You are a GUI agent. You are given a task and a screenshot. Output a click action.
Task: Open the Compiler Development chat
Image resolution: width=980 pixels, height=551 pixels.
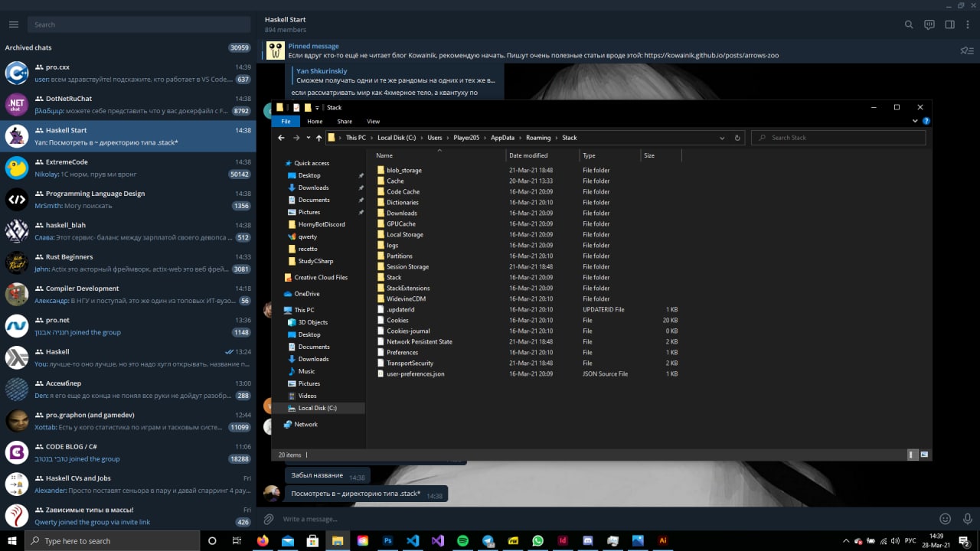[128, 295]
